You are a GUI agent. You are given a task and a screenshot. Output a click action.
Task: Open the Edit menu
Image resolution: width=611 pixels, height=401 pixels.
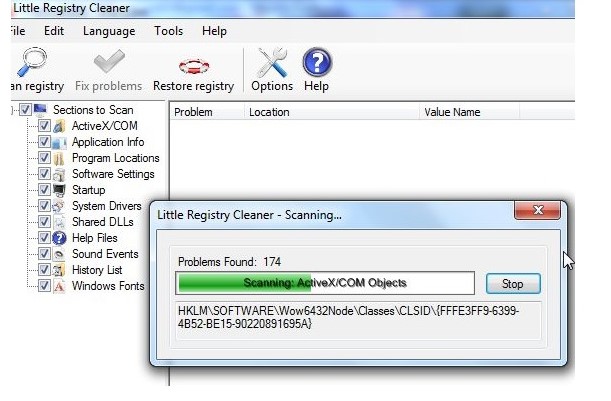click(54, 31)
